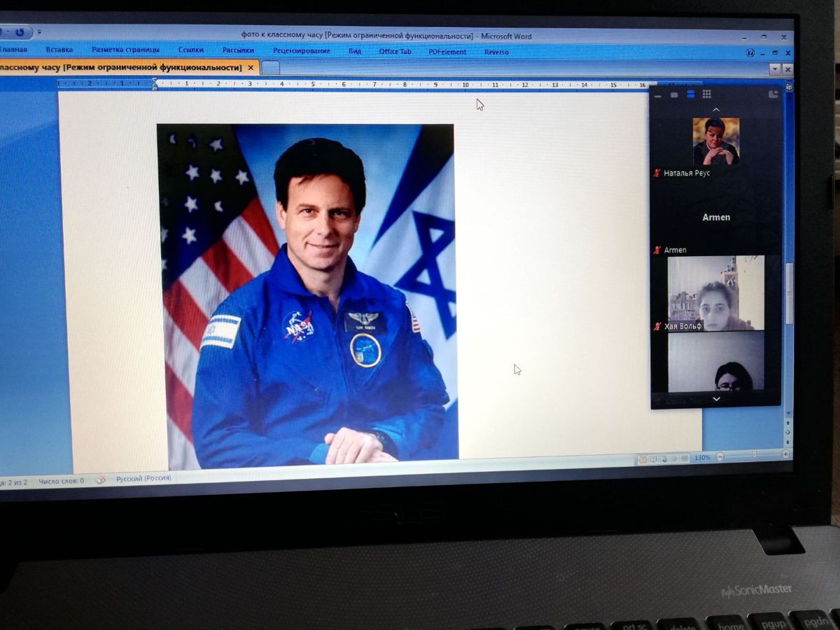Open the Word help question mark icon
This screenshot has height=630, width=840.
[750, 52]
